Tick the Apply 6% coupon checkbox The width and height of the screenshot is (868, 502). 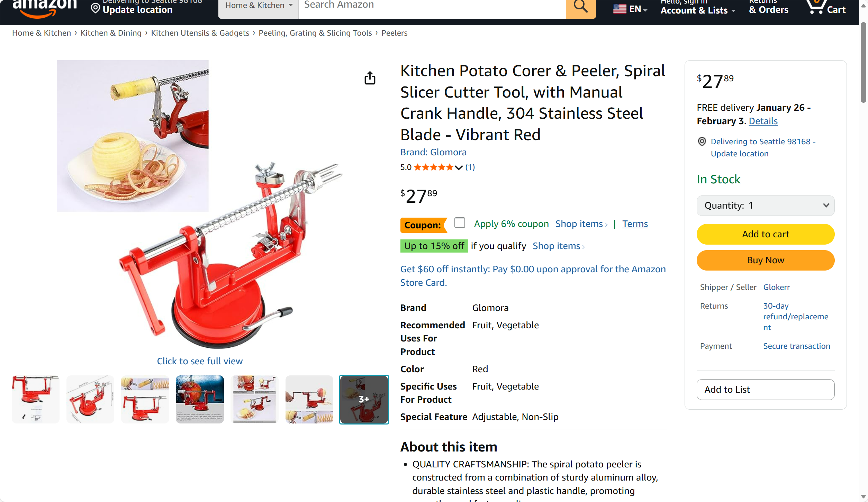pos(460,223)
